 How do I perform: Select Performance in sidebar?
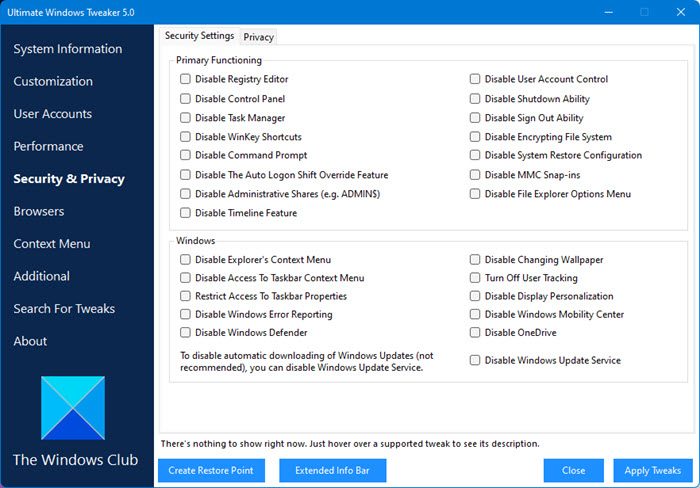click(48, 146)
